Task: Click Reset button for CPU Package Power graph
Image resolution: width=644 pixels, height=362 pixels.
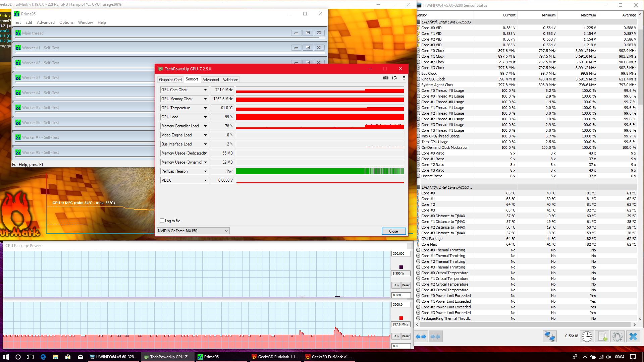Action: pyautogui.click(x=406, y=285)
